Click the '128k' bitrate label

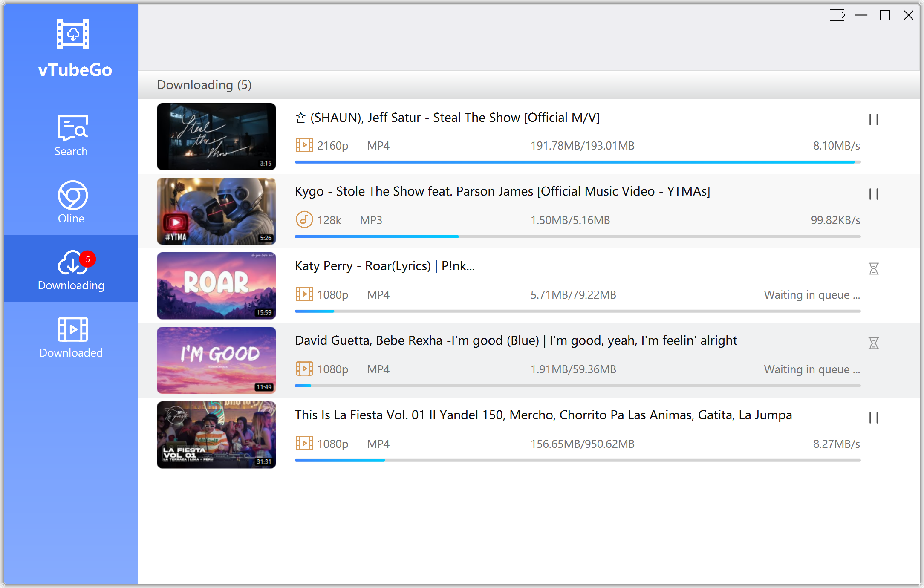pos(329,220)
